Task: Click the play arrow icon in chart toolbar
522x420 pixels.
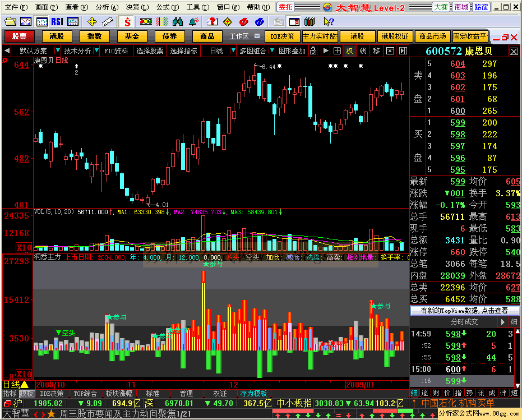Action: point(326,51)
